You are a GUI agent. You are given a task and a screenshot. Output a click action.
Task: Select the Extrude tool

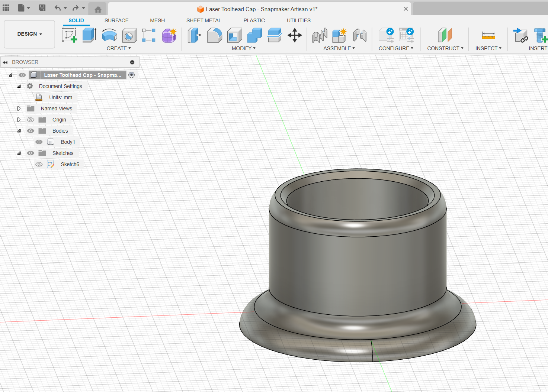click(x=89, y=35)
